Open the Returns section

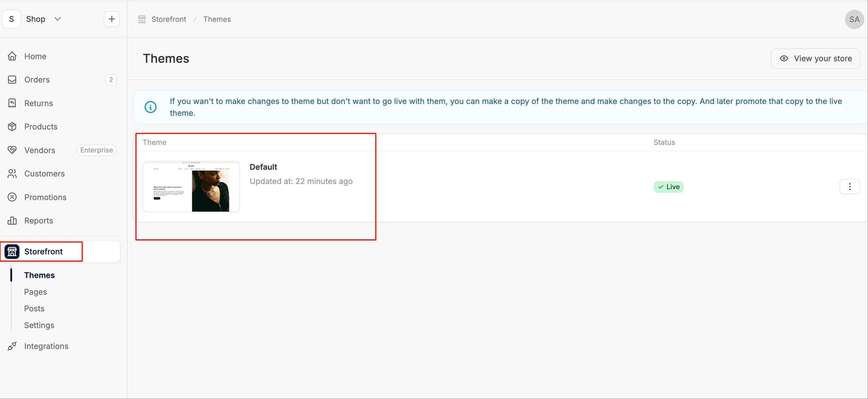tap(61, 103)
